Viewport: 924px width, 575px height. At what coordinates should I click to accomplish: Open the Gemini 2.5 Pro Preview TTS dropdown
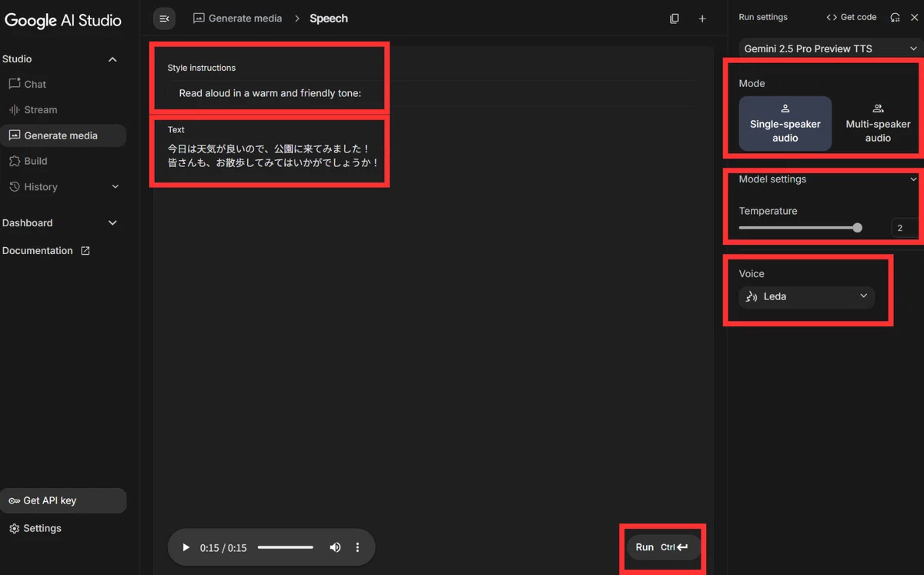tap(831, 48)
